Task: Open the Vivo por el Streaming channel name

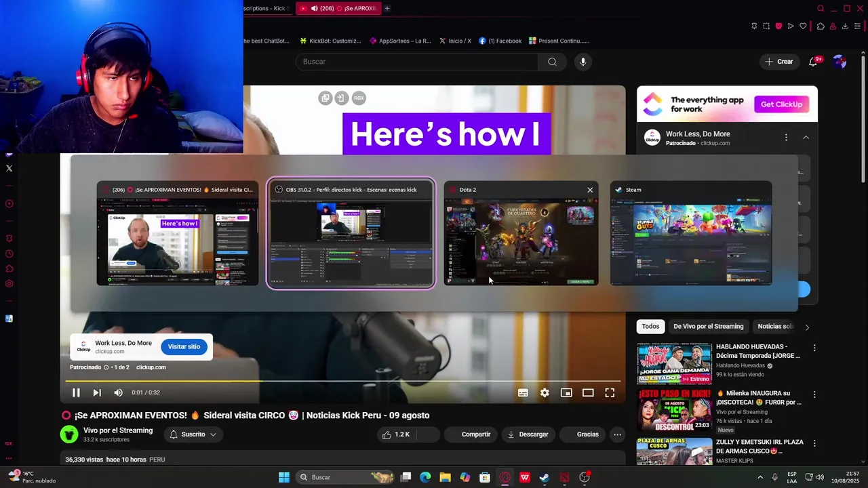Action: [118, 430]
